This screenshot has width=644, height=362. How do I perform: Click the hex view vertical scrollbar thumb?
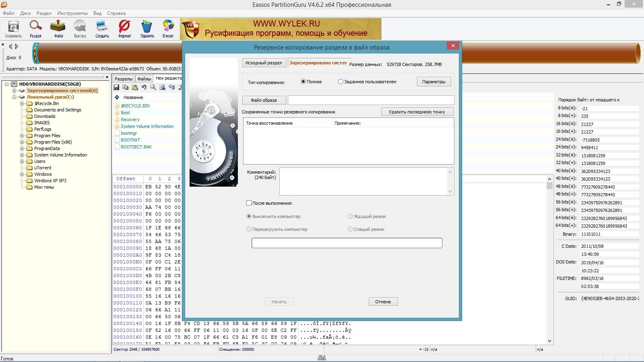(549, 185)
